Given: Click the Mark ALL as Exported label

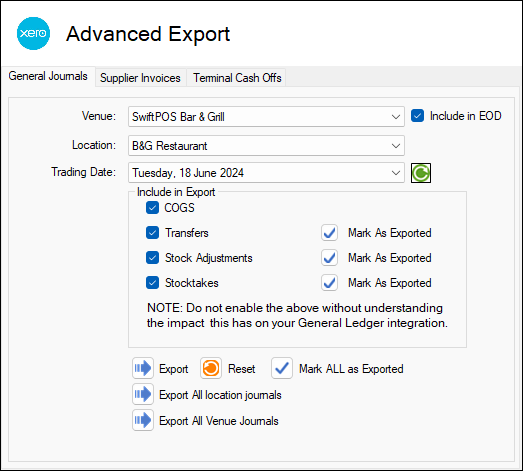Looking at the screenshot, I should [351, 369].
